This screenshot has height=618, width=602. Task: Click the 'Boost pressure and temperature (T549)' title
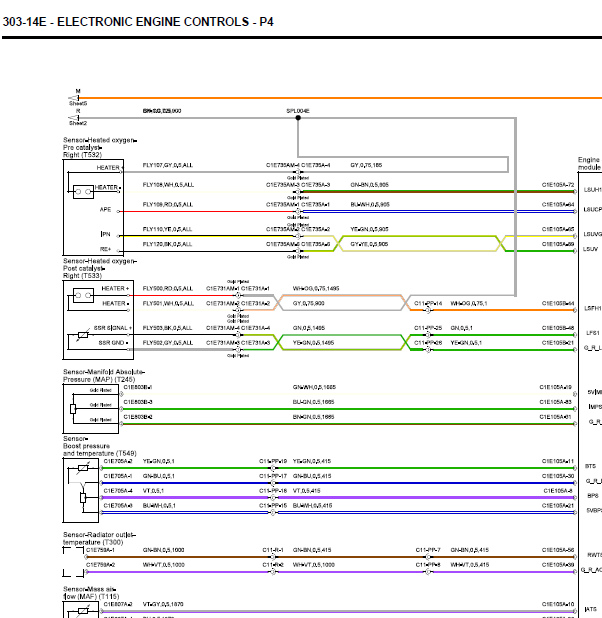click(100, 450)
